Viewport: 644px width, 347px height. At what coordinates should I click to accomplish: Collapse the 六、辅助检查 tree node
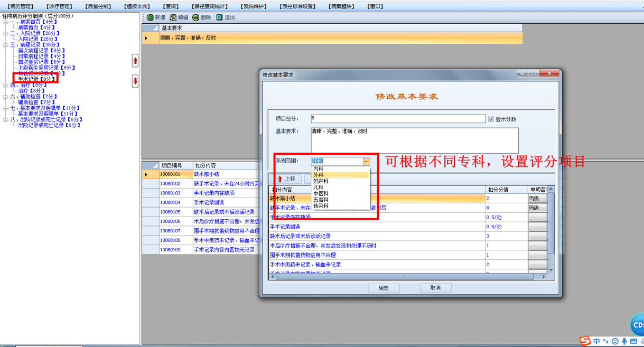(x=5, y=97)
